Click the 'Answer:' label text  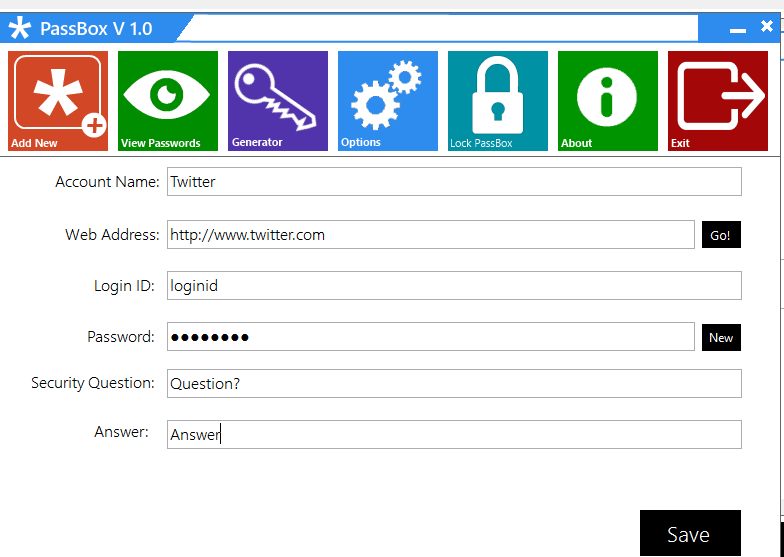122,432
